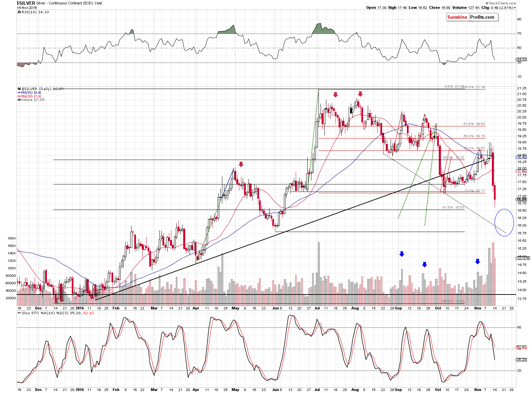The height and width of the screenshot is (393, 532).
Task: Click the blue MA(50) line marker in legend
Action: click(x=19, y=92)
